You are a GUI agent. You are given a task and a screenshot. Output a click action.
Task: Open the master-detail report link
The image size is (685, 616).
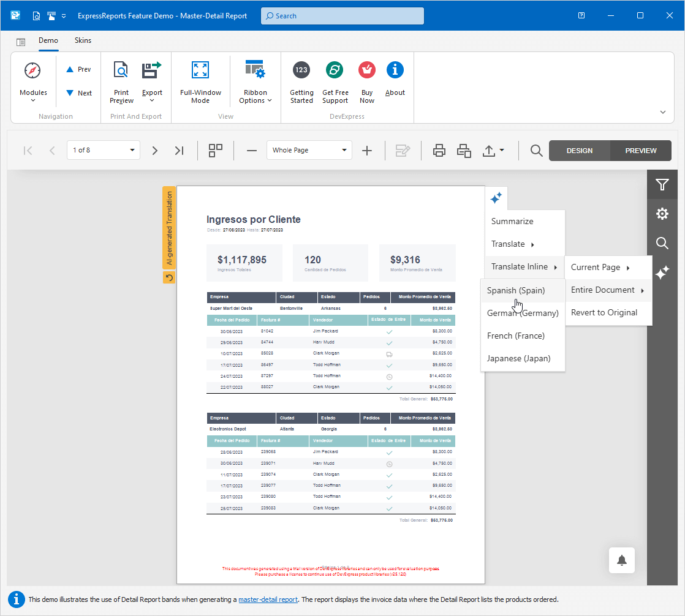tap(268, 600)
